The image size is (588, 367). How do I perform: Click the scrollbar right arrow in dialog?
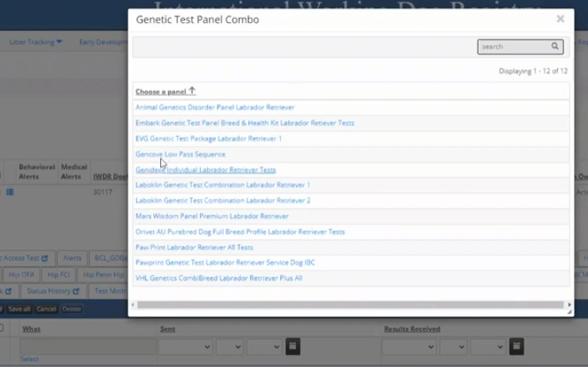[x=569, y=305]
